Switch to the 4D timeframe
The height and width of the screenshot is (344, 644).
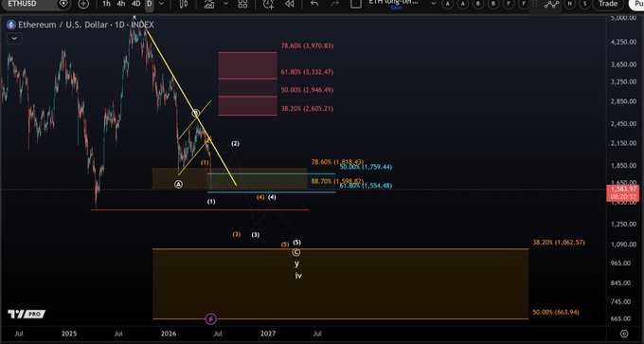pyautogui.click(x=136, y=4)
